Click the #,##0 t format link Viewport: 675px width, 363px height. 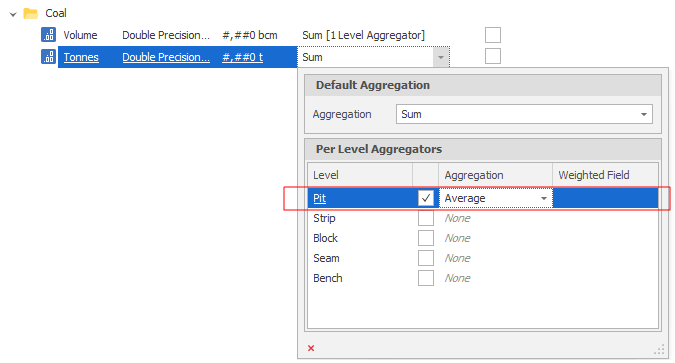click(242, 57)
